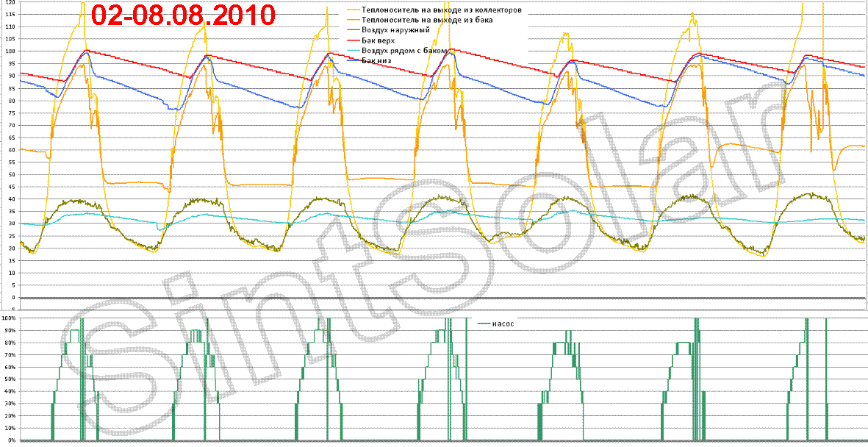868x447 pixels.
Task: Click the 5 label on temperature axis
Action: [14, 285]
